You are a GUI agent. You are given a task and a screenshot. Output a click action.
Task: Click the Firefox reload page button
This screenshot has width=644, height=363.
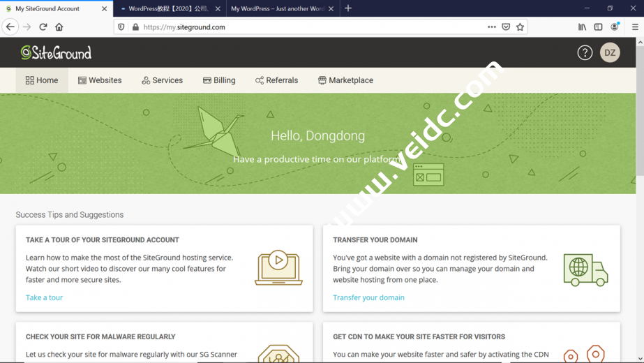coord(43,27)
